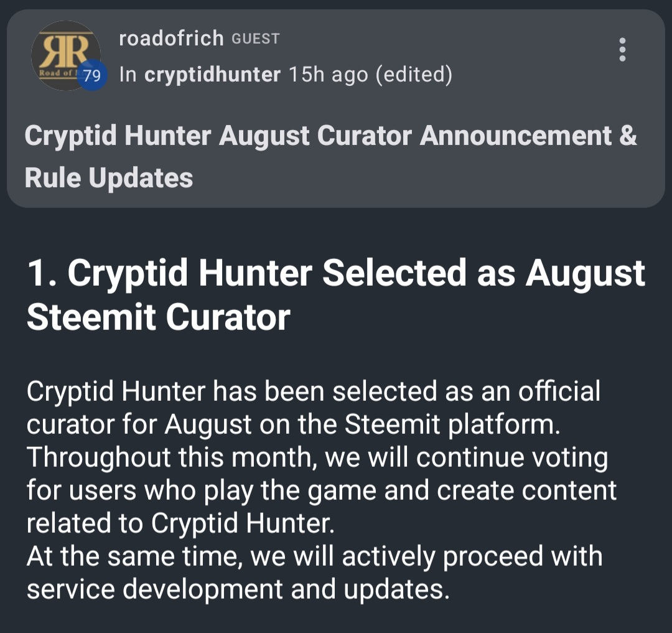
Task: Click the 'related to Cryptid Hunter.' line
Action: (x=180, y=523)
